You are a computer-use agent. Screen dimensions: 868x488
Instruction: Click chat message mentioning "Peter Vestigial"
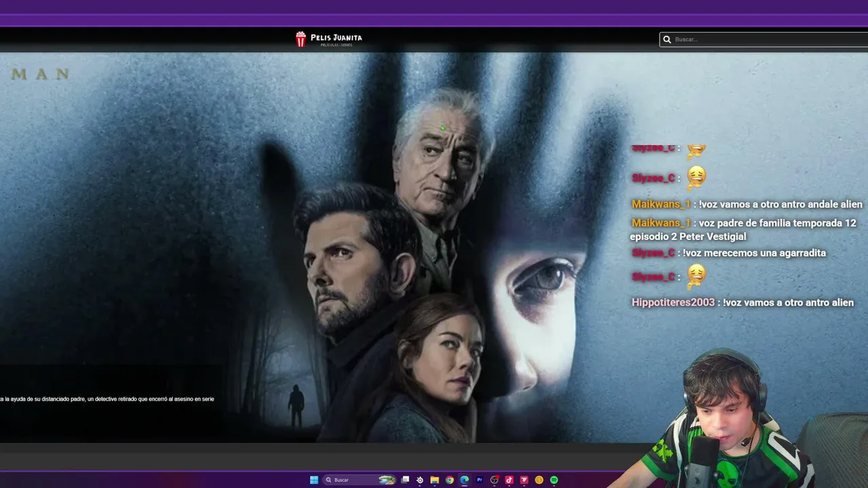point(744,230)
